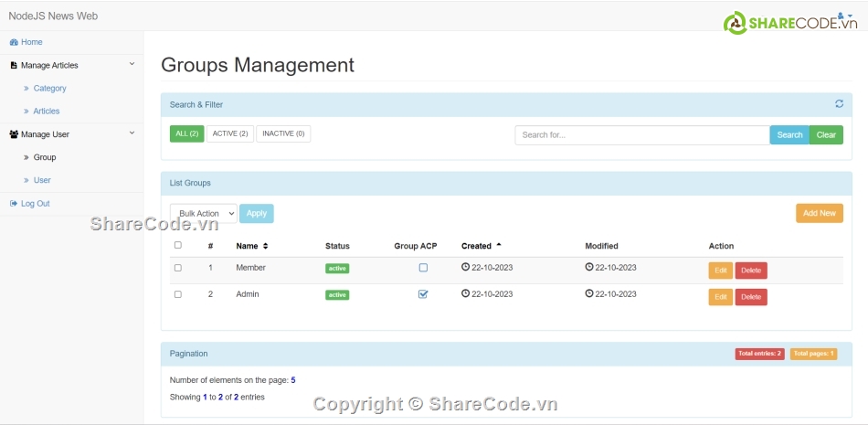868x425 pixels.
Task: Uncheck Group ACP for Admin group
Action: tap(423, 294)
